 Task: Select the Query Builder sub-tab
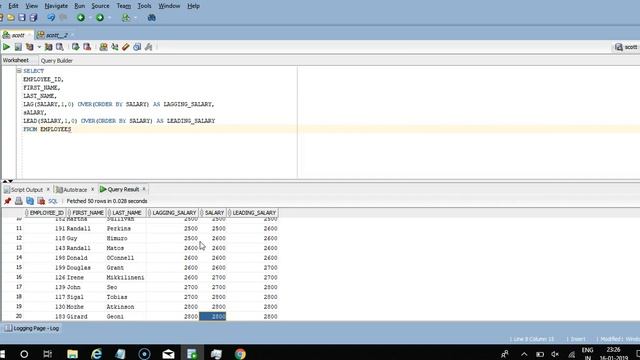(x=57, y=60)
